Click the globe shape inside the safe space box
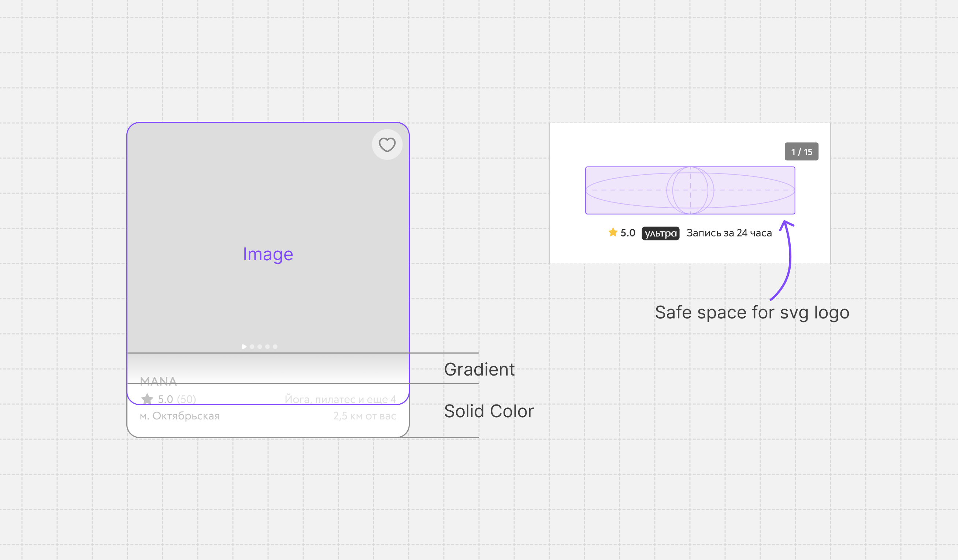The height and width of the screenshot is (560, 958). pyautogui.click(x=691, y=190)
